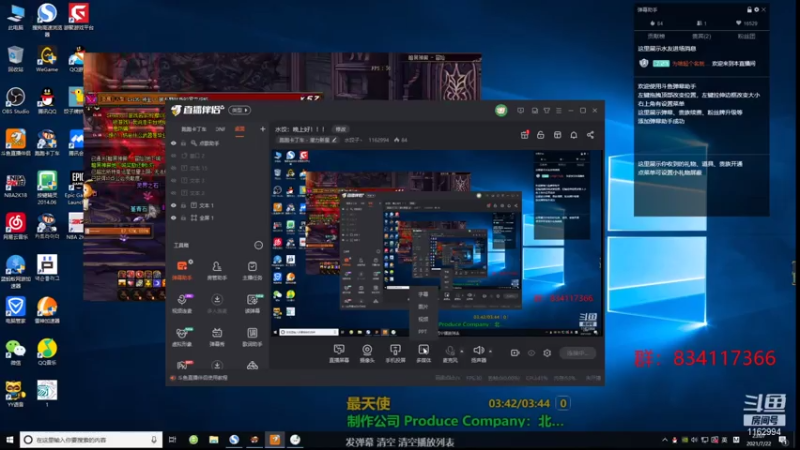This screenshot has width=800, height=450.
Task: Open OBS Studio desktop icon
Action: click(x=15, y=101)
